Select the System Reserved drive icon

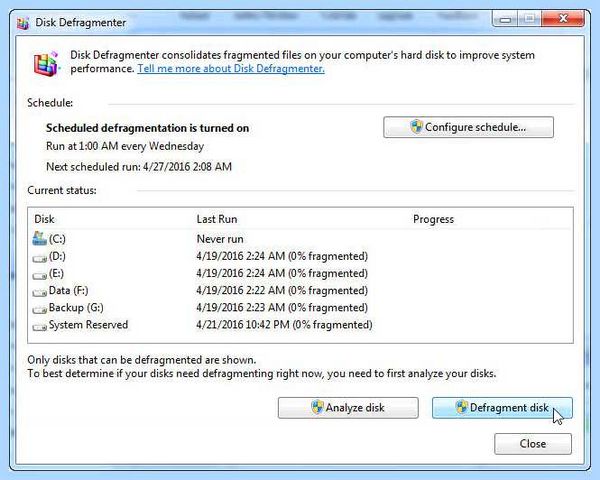click(39, 327)
